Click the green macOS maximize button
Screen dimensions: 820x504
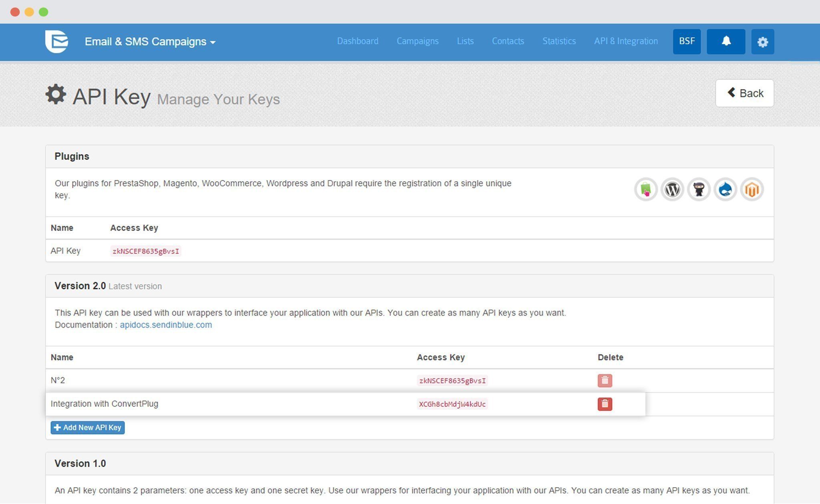[x=44, y=12]
